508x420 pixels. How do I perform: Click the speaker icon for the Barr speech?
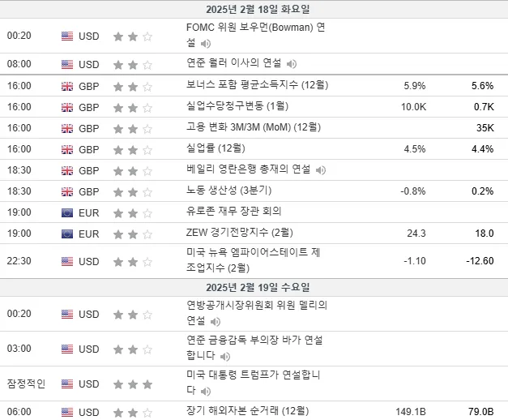coord(225,357)
